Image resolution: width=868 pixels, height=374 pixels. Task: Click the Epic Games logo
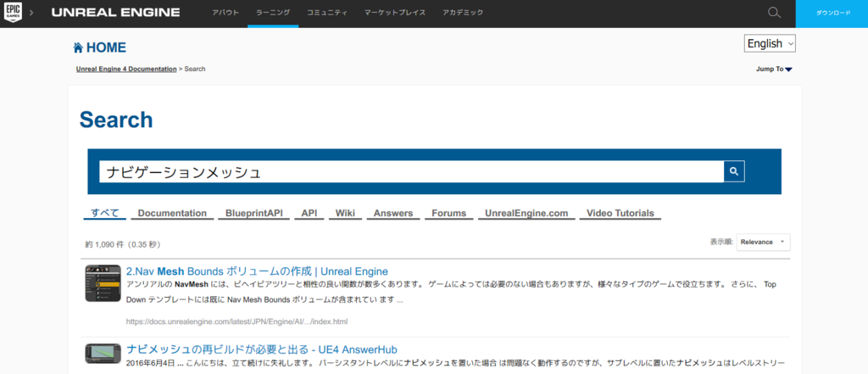tap(13, 12)
